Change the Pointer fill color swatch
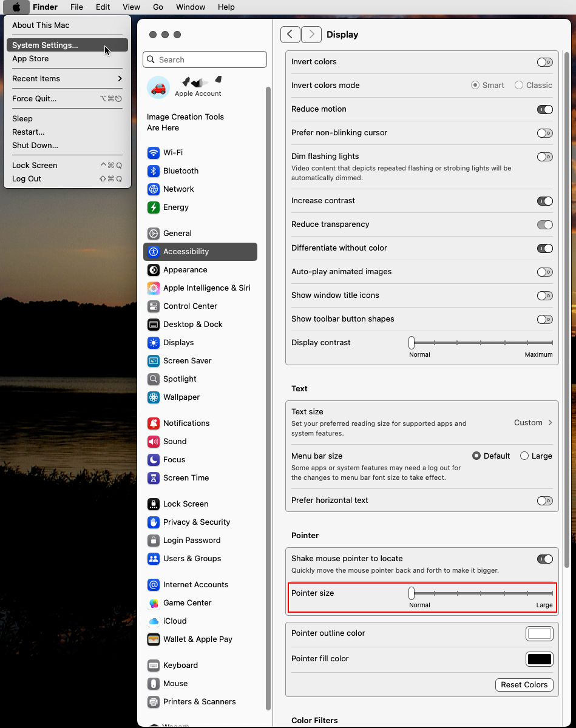Viewport: 576px width, 728px height. 539,659
